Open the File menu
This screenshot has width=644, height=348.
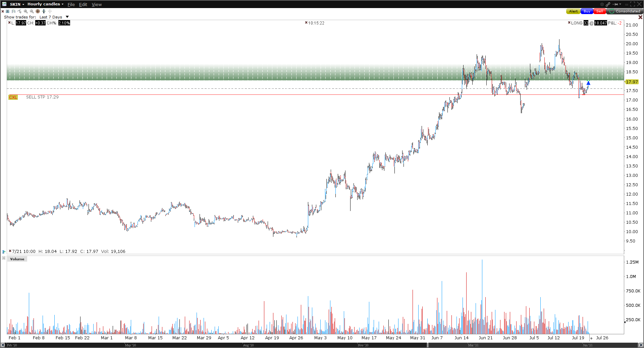click(71, 4)
